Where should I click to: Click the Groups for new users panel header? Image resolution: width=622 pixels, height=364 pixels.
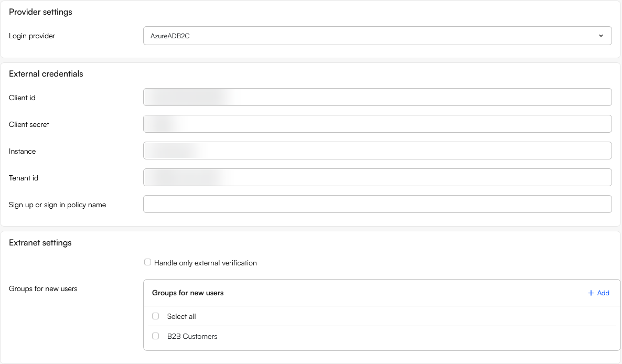pyautogui.click(x=187, y=293)
